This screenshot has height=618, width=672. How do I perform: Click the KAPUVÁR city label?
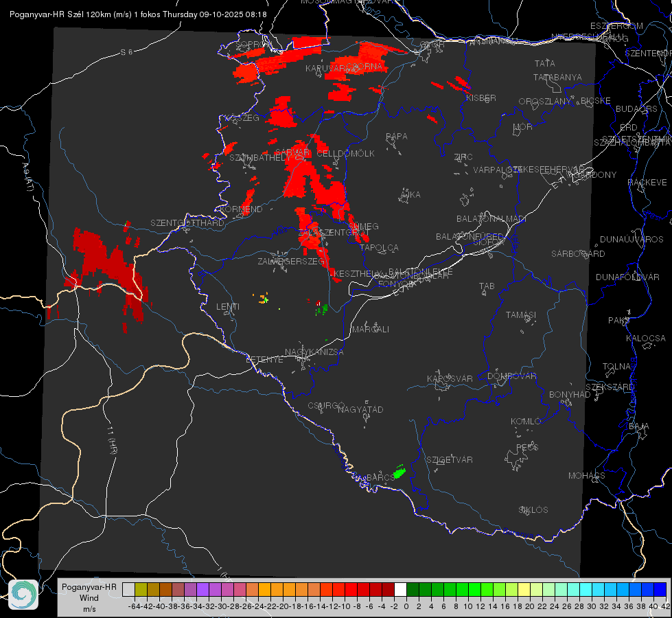tap(325, 68)
